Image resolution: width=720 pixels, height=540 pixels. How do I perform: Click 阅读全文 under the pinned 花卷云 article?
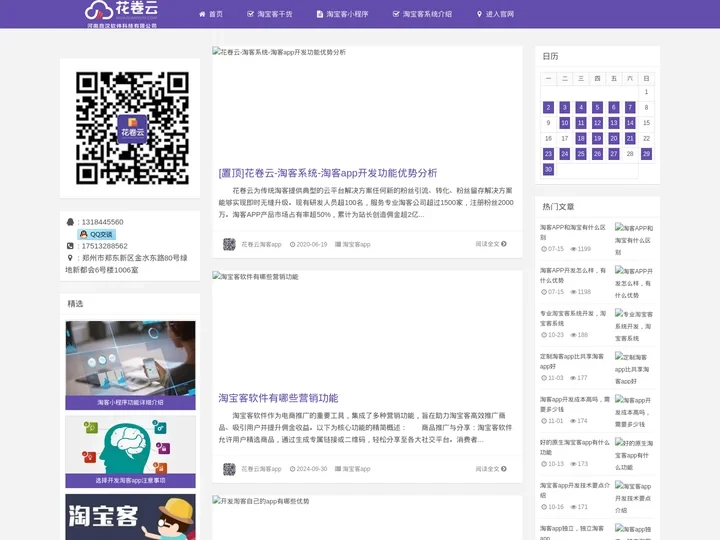pyautogui.click(x=491, y=244)
